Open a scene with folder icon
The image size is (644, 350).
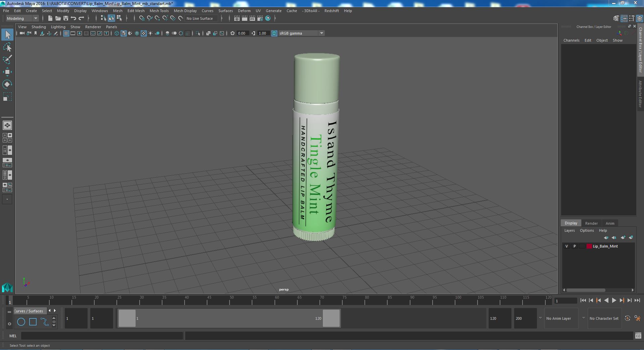58,18
